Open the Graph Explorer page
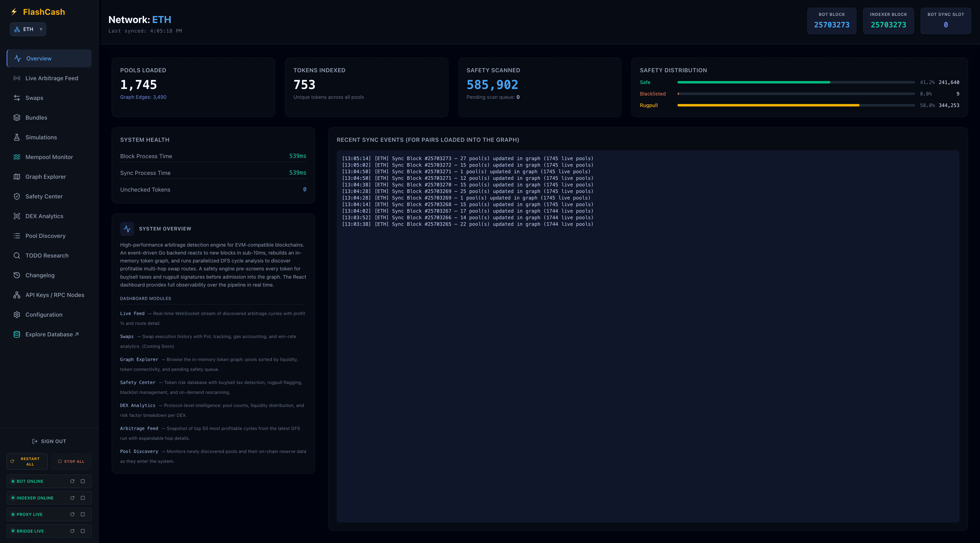This screenshot has height=543, width=980. pyautogui.click(x=49, y=177)
